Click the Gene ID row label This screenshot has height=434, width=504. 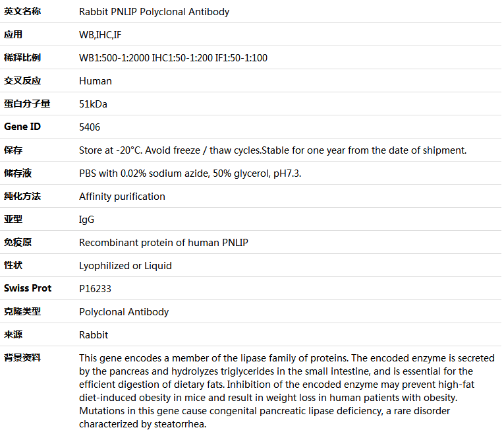click(22, 127)
